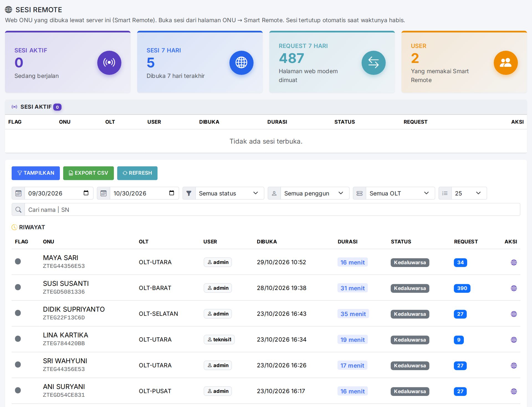Expand the Semua status dropdown

[230, 193]
